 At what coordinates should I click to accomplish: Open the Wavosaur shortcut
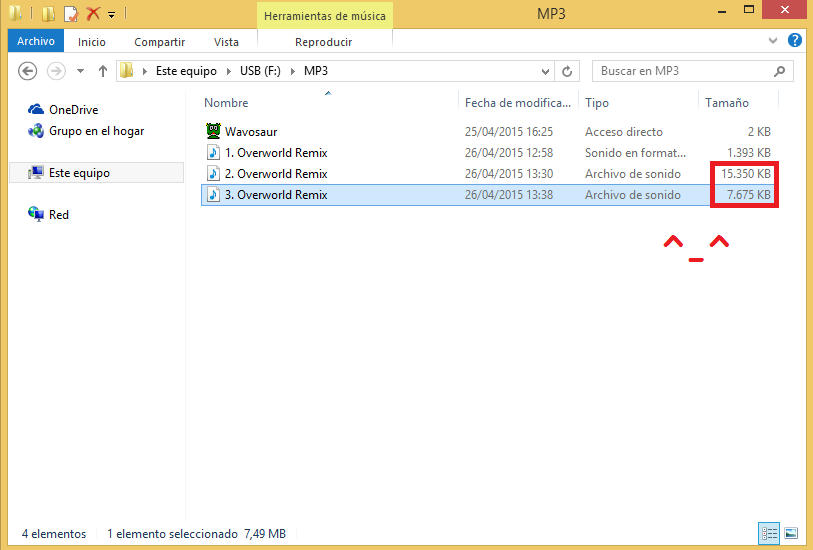250,131
